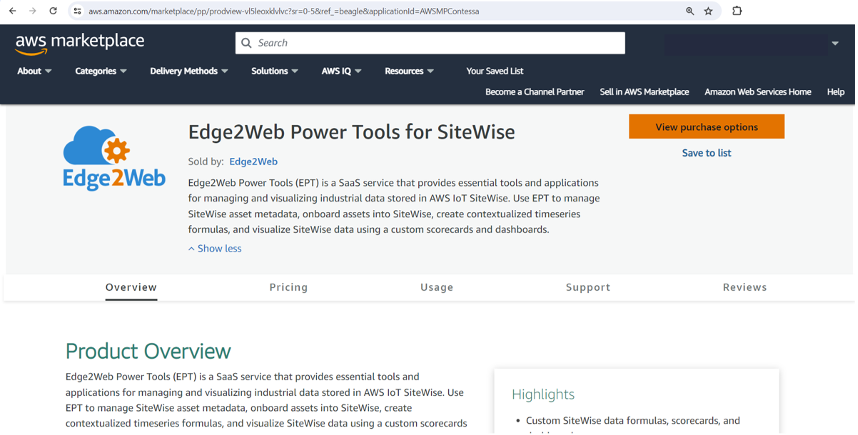Expand the AWS IQ menu
The width and height of the screenshot is (858, 435).
(341, 71)
